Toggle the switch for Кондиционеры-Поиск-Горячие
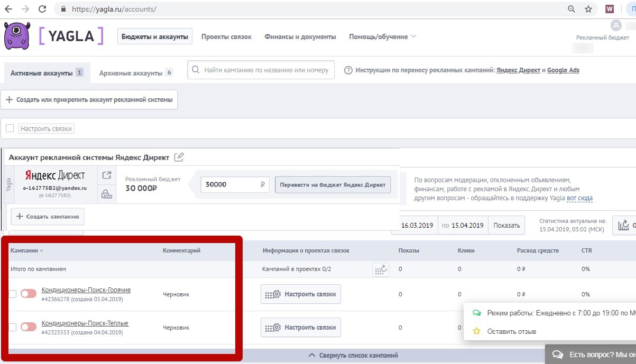Screen dimensions: 636x364 [x=29, y=294]
